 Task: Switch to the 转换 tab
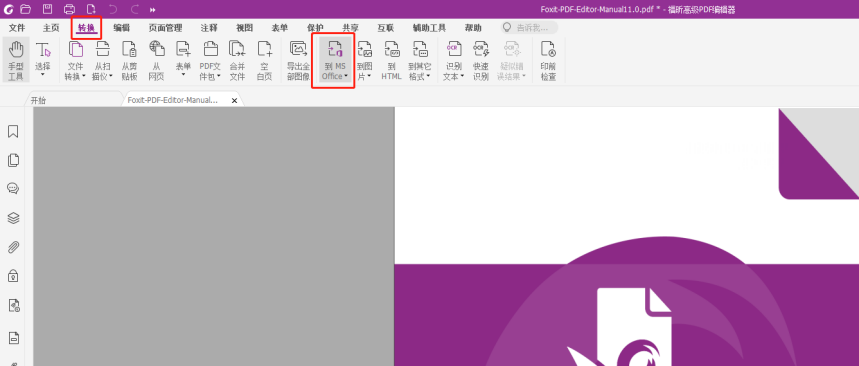tap(87, 28)
